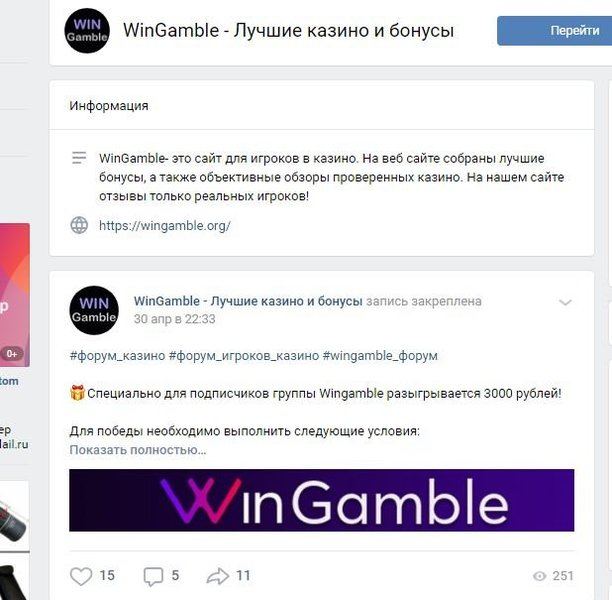Click the WinGamble post author avatar

point(94,310)
